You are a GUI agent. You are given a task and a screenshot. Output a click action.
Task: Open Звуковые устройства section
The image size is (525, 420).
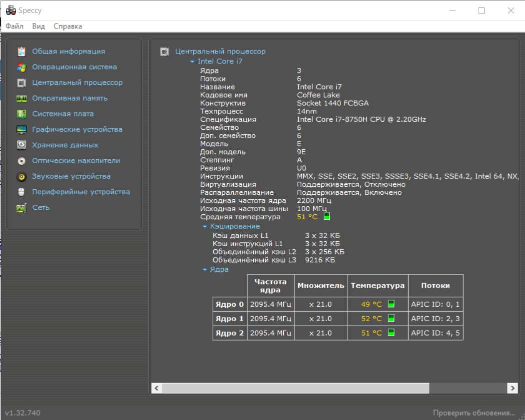[71, 176]
